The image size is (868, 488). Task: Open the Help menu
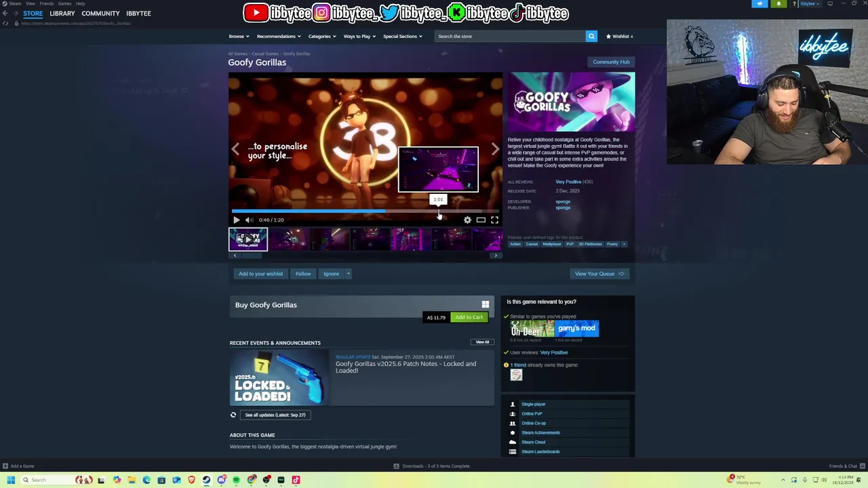coord(80,3)
